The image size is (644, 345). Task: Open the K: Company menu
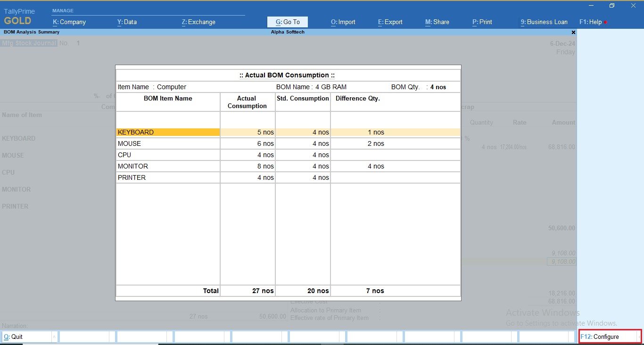tap(69, 22)
